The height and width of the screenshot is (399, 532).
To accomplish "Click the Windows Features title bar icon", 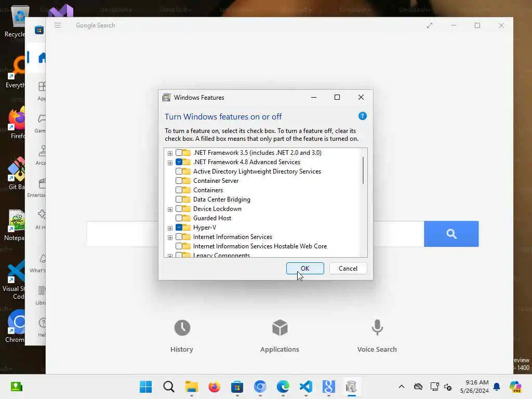I will [x=167, y=97].
